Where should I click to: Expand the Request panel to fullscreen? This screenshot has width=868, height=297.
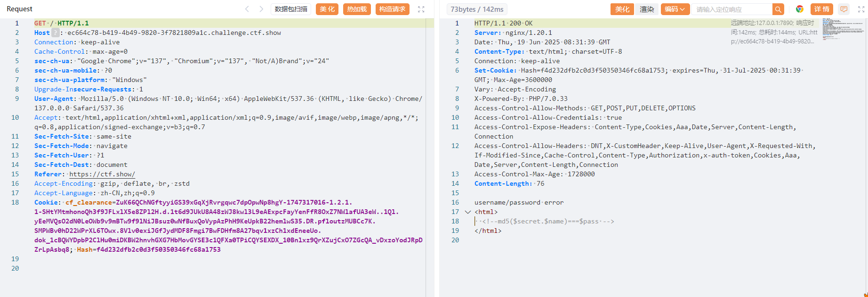pos(421,9)
